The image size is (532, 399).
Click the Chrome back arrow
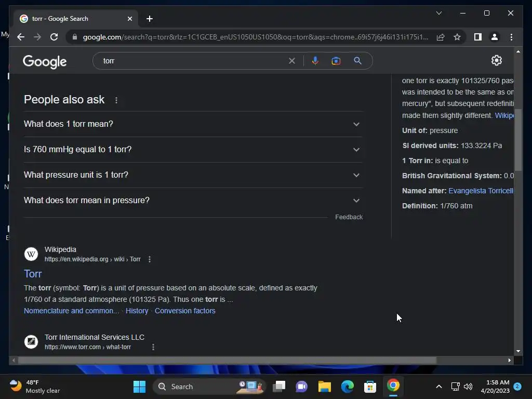21,37
